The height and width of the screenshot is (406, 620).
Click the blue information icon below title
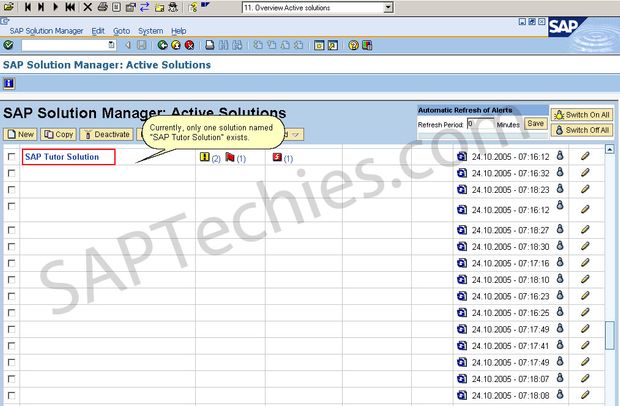point(9,83)
